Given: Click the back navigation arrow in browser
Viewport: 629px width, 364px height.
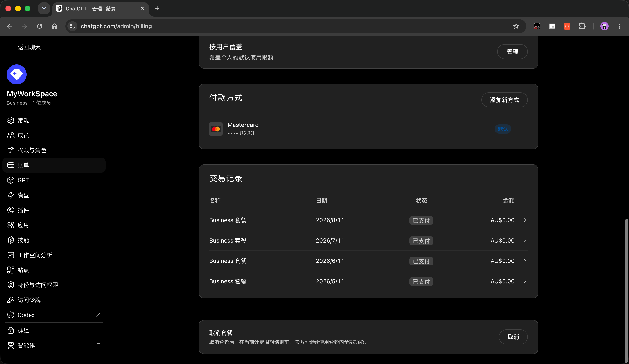Looking at the screenshot, I should click(x=10, y=26).
